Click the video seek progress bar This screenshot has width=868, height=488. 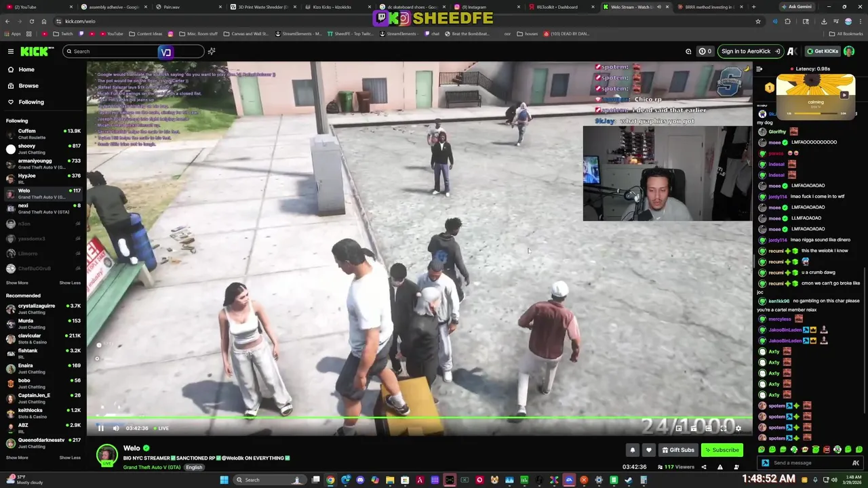point(419,419)
